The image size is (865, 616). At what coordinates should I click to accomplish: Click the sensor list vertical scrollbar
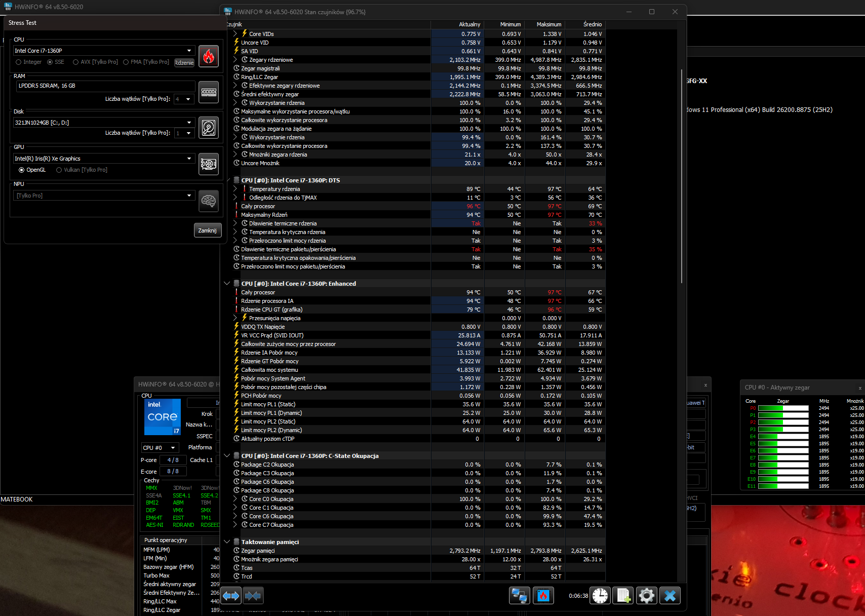click(x=682, y=176)
